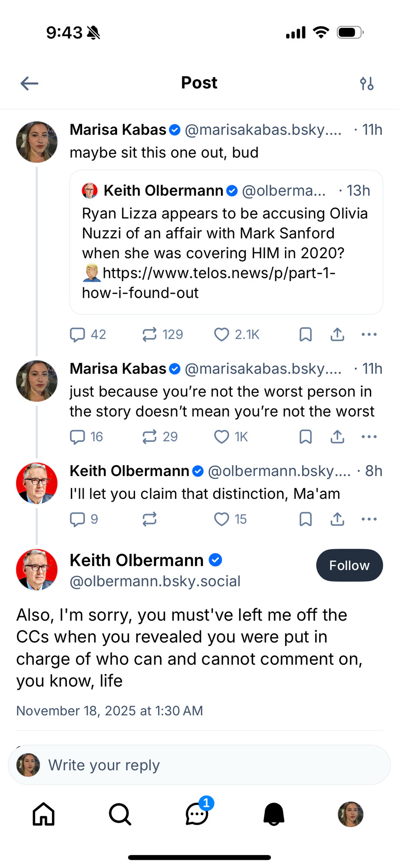This screenshot has width=399, height=868.
Task: Reply to first Marisa Kabas post with 42 replies
Action: click(78, 335)
